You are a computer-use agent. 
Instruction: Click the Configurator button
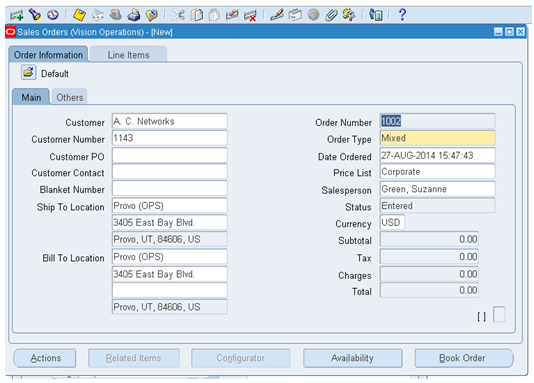(x=240, y=358)
